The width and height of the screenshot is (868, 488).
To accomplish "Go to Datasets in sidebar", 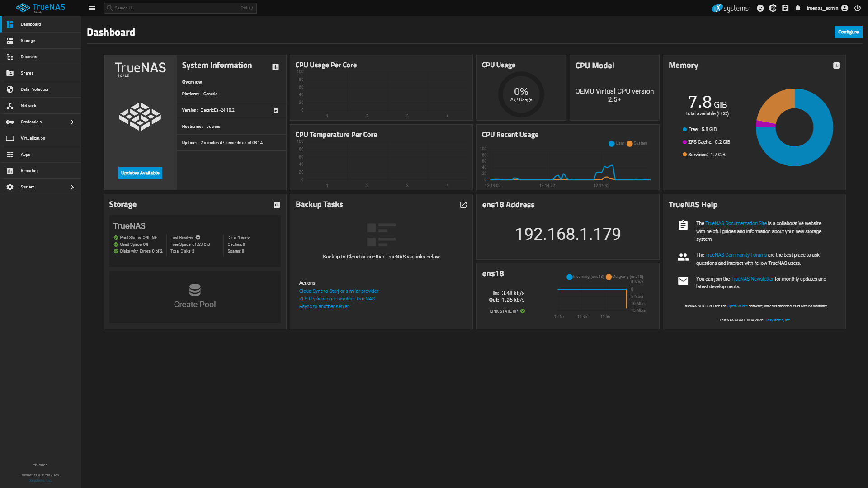I will tap(29, 57).
